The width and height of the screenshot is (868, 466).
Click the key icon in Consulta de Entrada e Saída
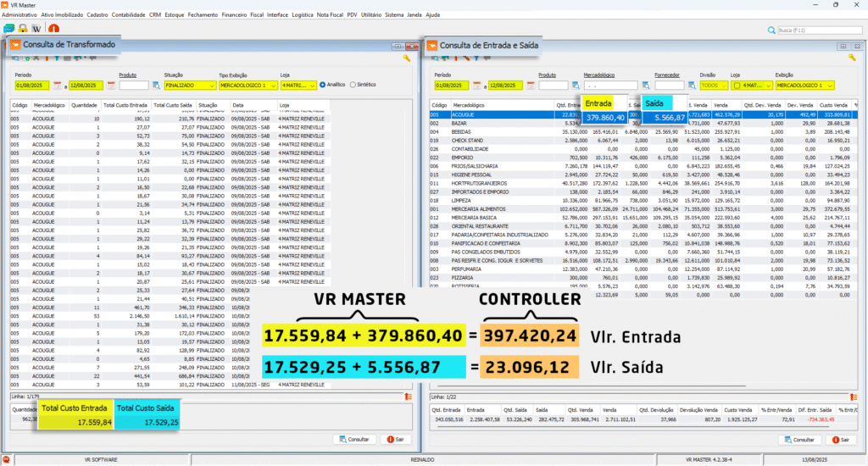(852, 58)
